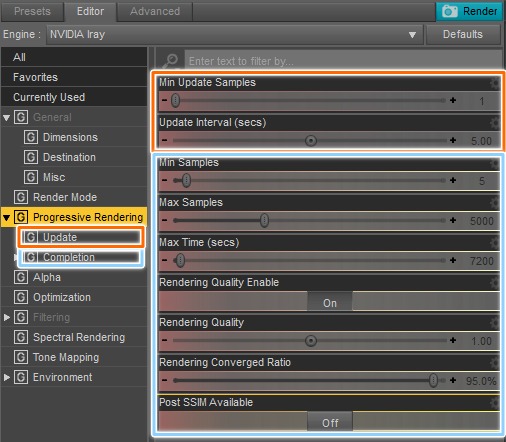Click the Rendering Quality slider handle
Image resolution: width=506 pixels, height=442 pixels.
(311, 341)
